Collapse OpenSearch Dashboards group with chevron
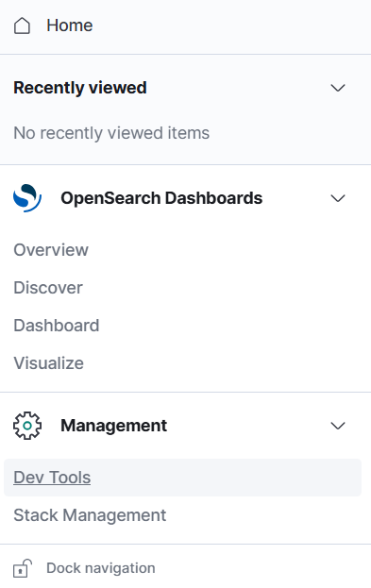This screenshot has width=371, height=588. pyautogui.click(x=338, y=198)
